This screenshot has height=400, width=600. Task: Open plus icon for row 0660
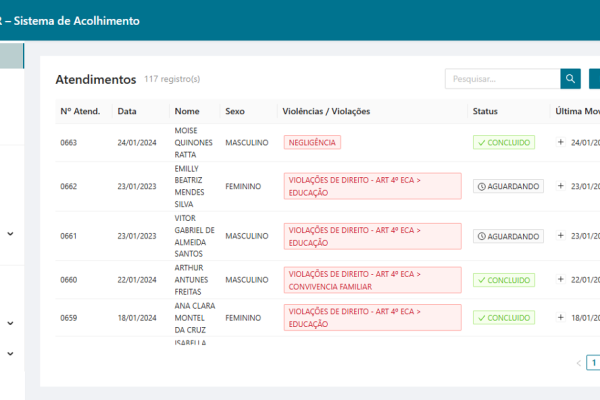pyautogui.click(x=561, y=280)
